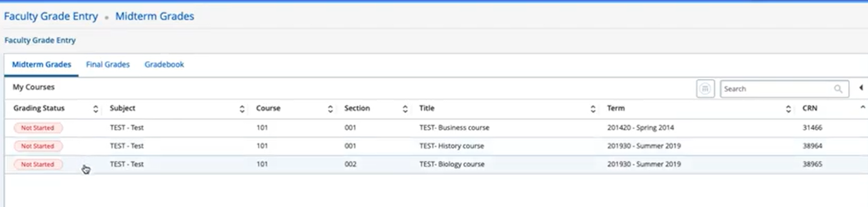Select the TEST- Business course row
The height and width of the screenshot is (207, 868).
[x=454, y=128]
